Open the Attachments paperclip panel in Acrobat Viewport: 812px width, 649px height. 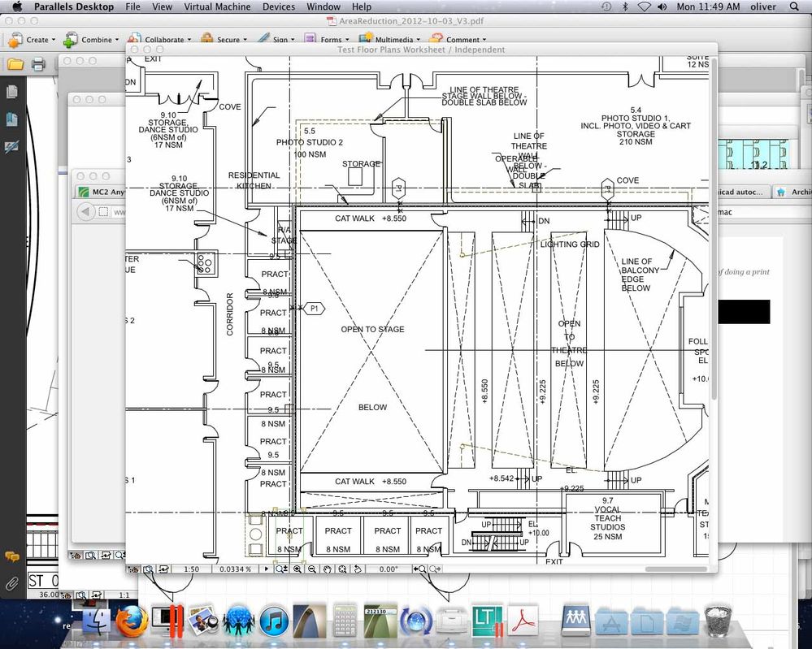[11, 584]
